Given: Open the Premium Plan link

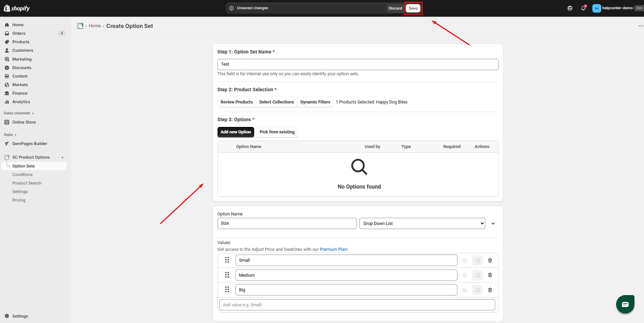Looking at the screenshot, I should pyautogui.click(x=333, y=249).
